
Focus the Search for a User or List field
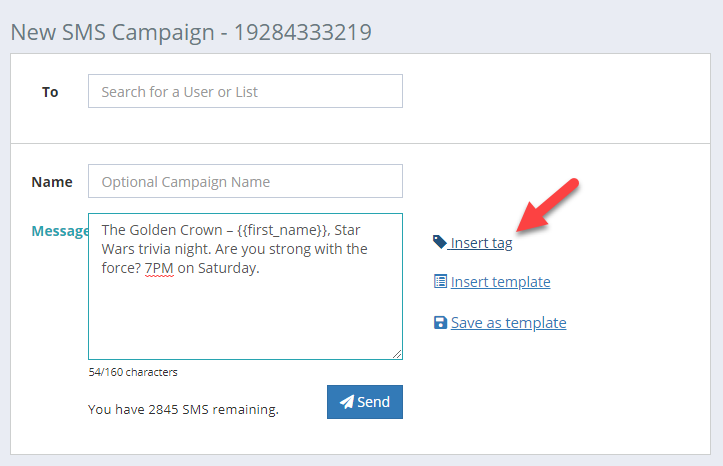point(245,91)
